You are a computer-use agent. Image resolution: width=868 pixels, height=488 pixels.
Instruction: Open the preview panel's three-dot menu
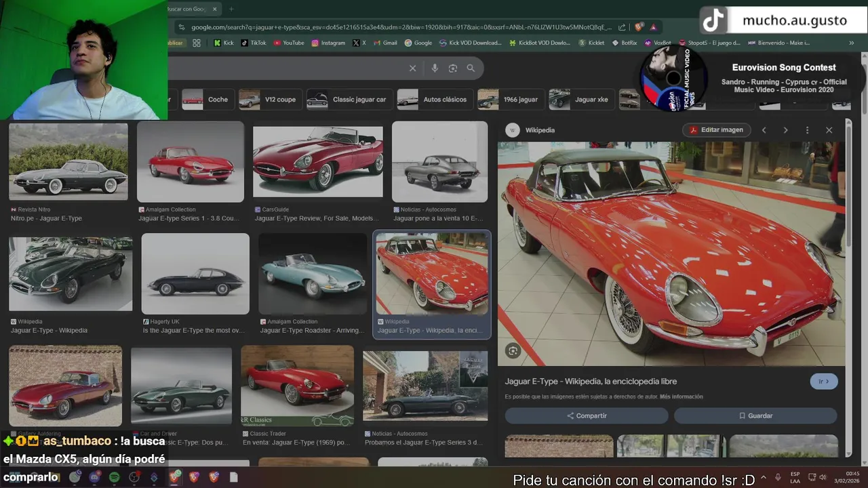point(807,130)
